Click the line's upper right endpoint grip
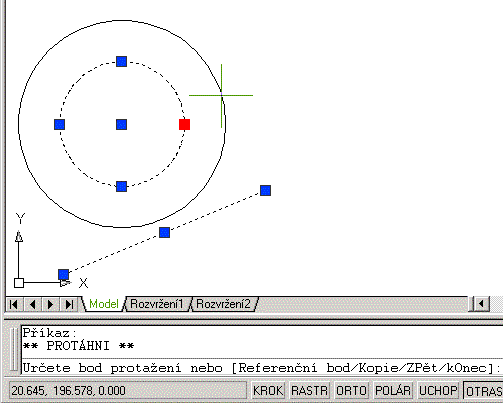This screenshot has height=403, width=503. tap(265, 190)
